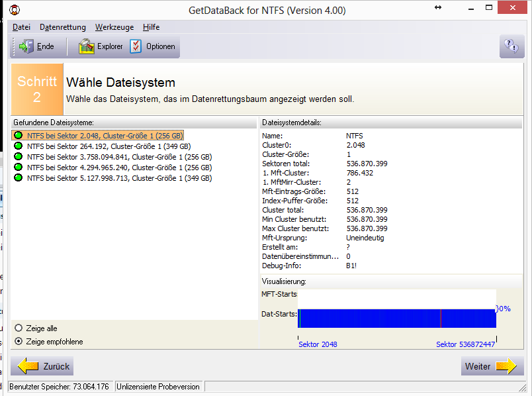This screenshot has height=396, width=532.
Task: Select NTFS bei Sektor 3.758.094.841 entry
Action: pyautogui.click(x=119, y=156)
